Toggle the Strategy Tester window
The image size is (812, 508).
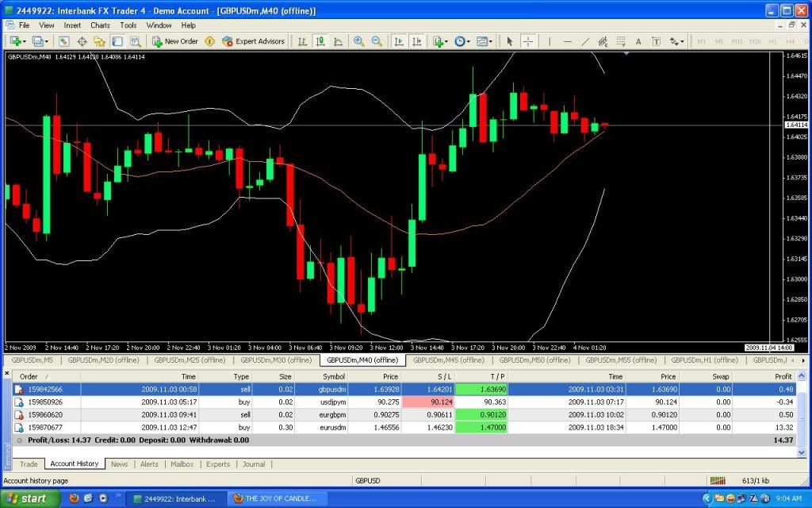135,41
